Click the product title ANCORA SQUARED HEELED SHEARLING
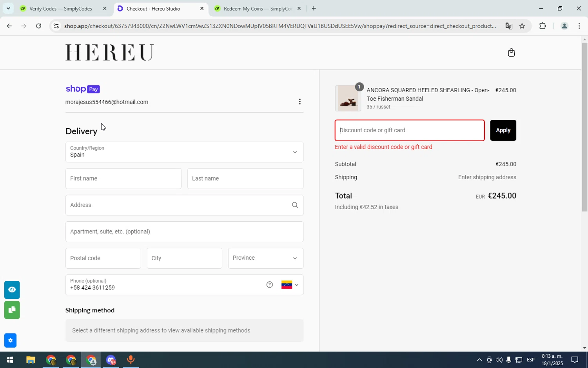Screen dimensions: 588x368 click(x=428, y=95)
